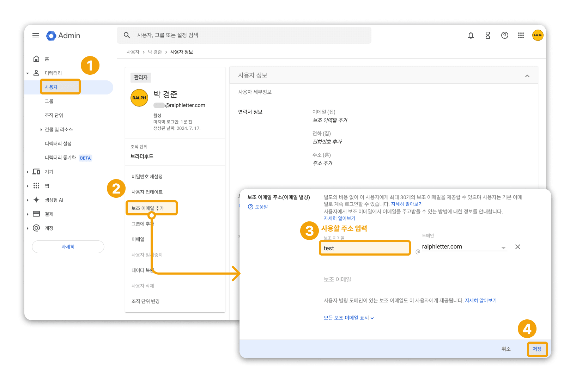Image resolution: width=576 pixels, height=392 pixels.
Task: Click 조직 단위 변경 action
Action: pos(146,301)
